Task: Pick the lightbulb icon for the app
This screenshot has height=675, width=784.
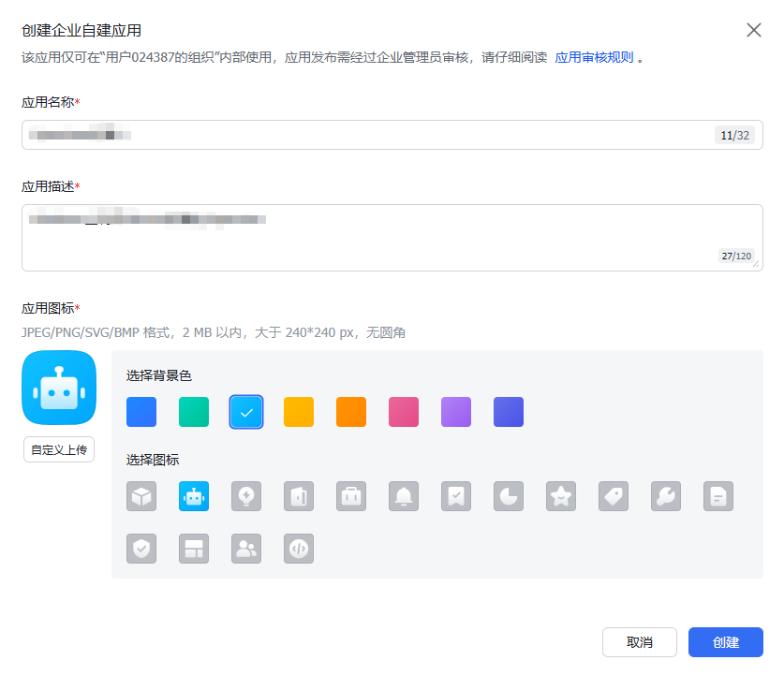Action: (x=246, y=496)
